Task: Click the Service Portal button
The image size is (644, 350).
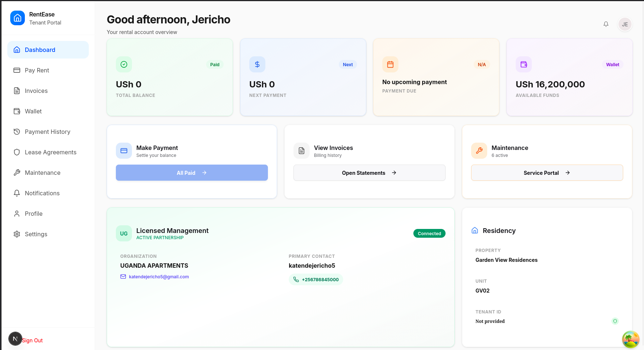Action: tap(547, 173)
